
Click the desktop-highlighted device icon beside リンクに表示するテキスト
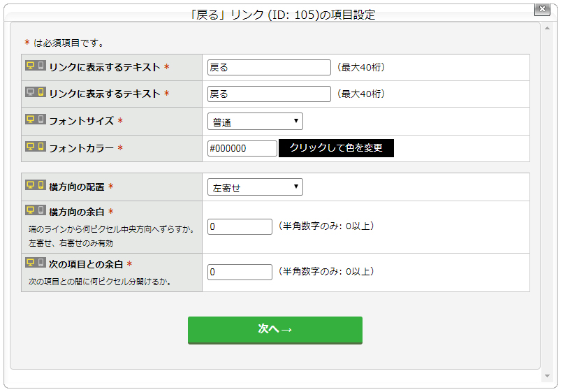coord(36,66)
